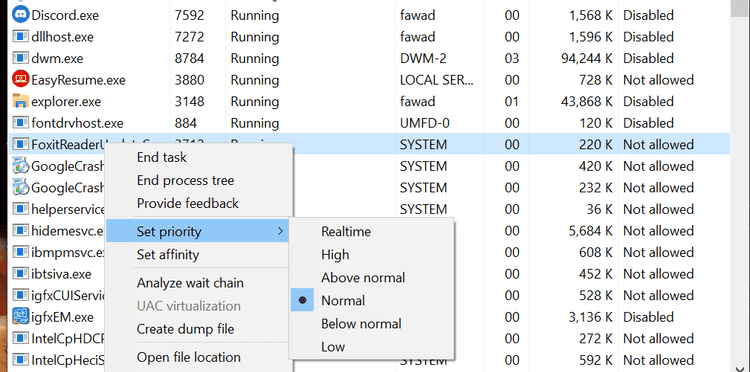Select the dwm.exe process name
Screen dimensions: 750x372
[x=57, y=58]
